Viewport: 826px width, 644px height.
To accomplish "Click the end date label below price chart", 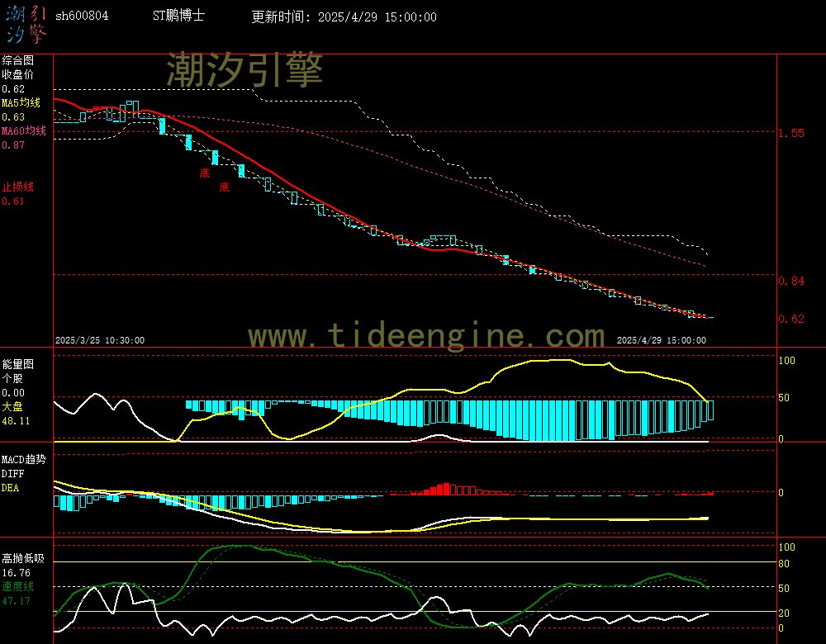I will (x=662, y=341).
